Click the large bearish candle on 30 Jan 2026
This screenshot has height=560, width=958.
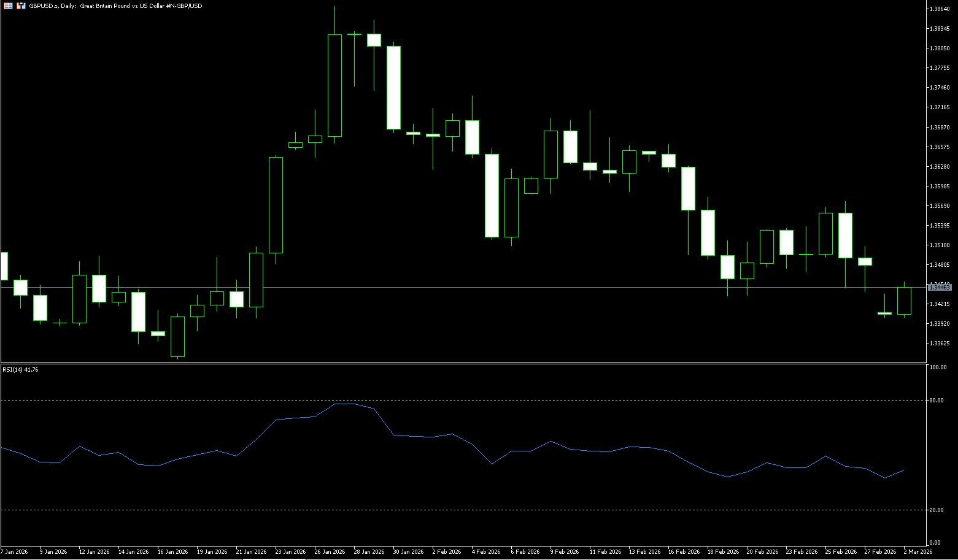[x=393, y=87]
